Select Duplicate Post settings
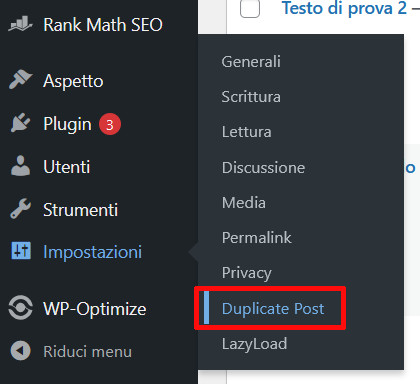This screenshot has width=420, height=384. click(273, 308)
